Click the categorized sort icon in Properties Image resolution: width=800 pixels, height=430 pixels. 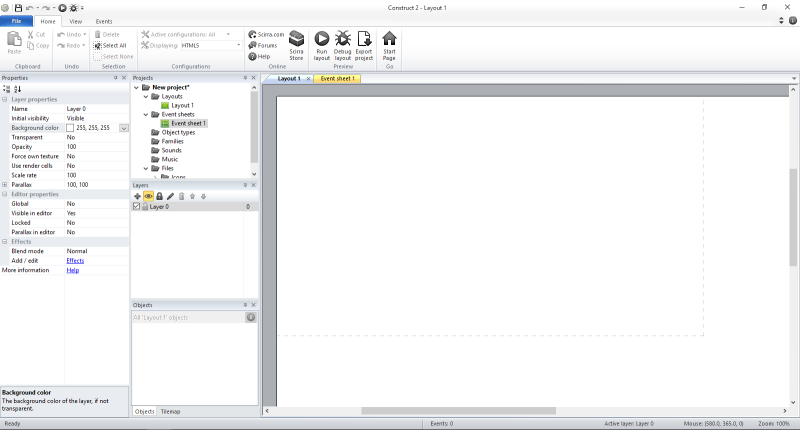point(6,89)
